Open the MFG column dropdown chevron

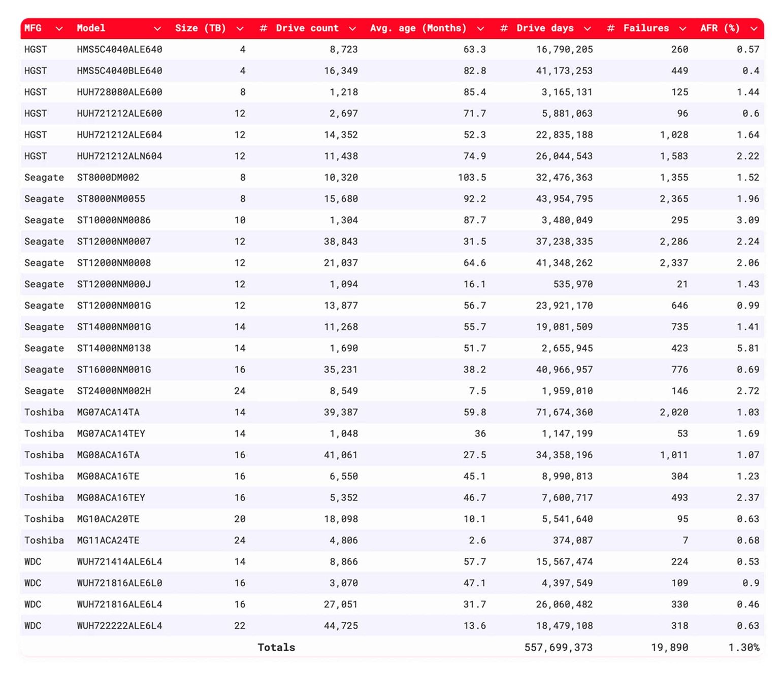59,29
